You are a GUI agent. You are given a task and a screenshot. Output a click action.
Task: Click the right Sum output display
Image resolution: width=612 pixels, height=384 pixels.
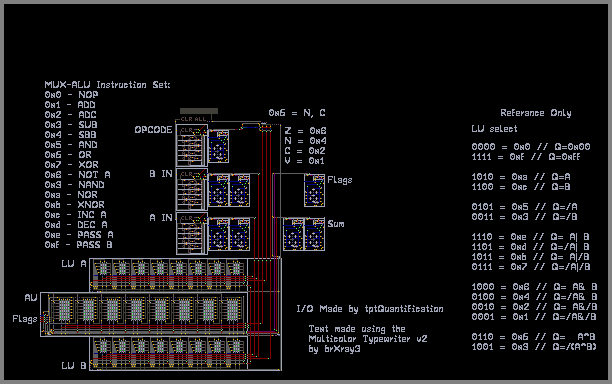pos(315,235)
